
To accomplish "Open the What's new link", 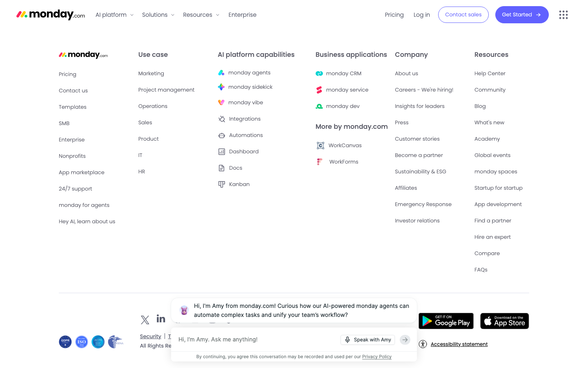I will pyautogui.click(x=489, y=123).
